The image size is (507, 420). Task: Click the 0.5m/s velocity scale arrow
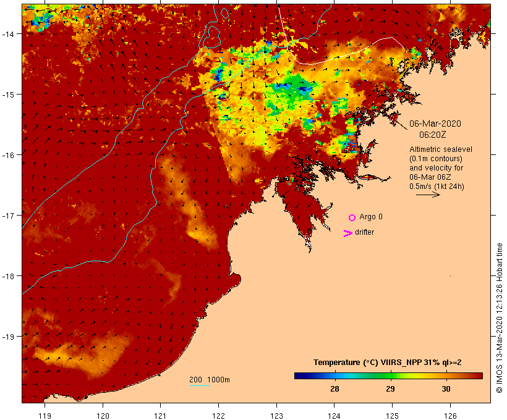click(428, 195)
